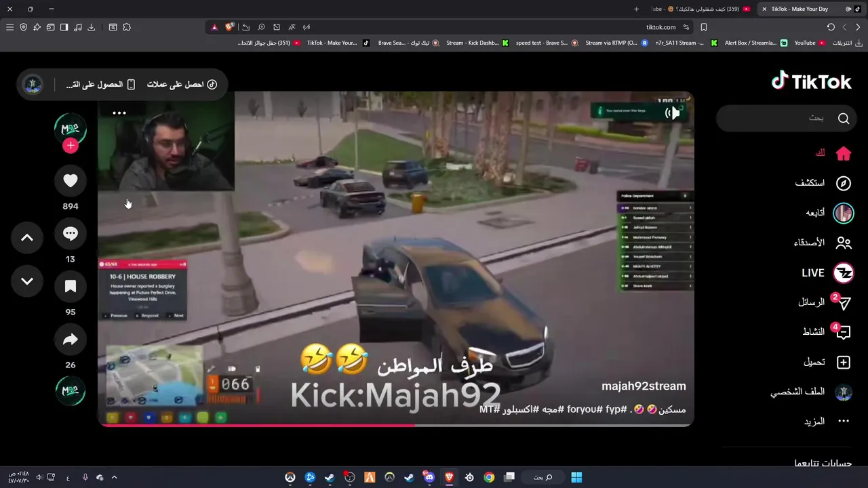Open the comments with the speech bubble icon
Screen dimensions: 868x488
(71, 234)
